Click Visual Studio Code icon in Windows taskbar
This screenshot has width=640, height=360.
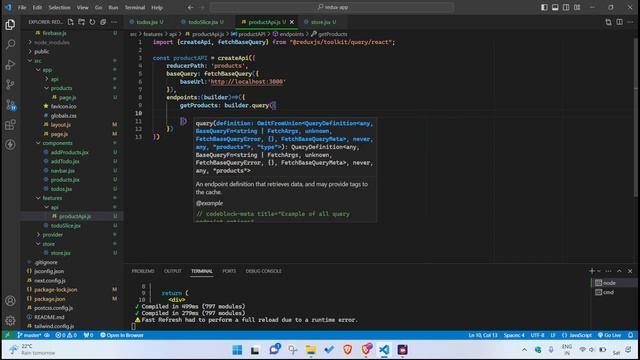tap(384, 349)
